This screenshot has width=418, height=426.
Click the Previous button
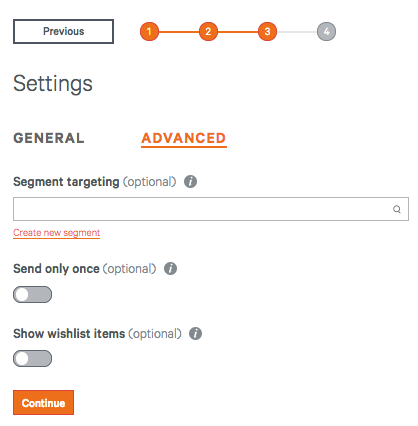63,31
